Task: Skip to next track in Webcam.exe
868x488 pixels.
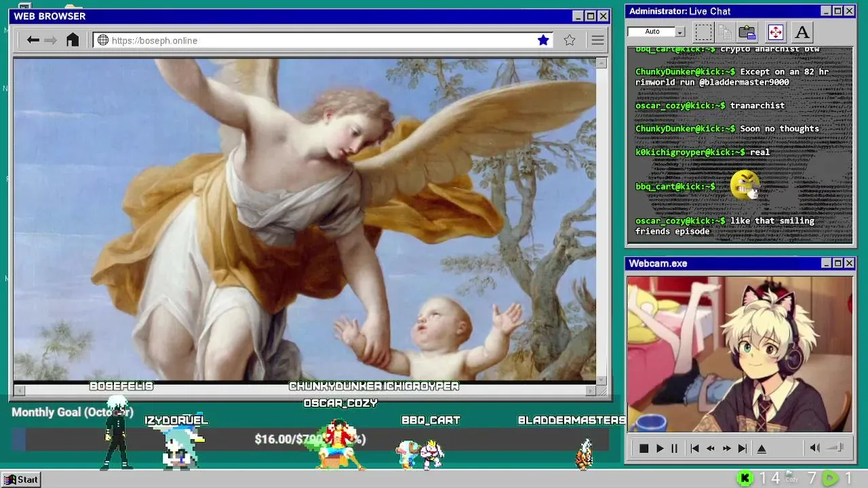Action: (742, 448)
